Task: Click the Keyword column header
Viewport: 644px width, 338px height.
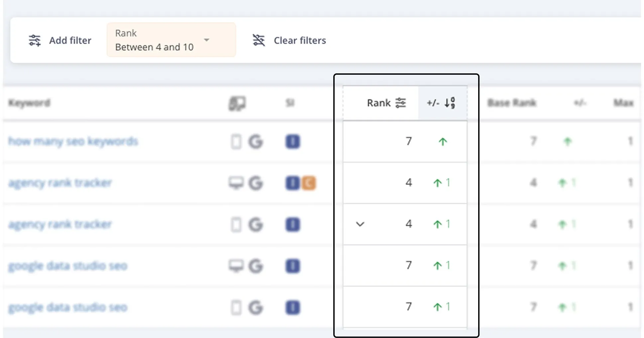Action: click(x=29, y=103)
